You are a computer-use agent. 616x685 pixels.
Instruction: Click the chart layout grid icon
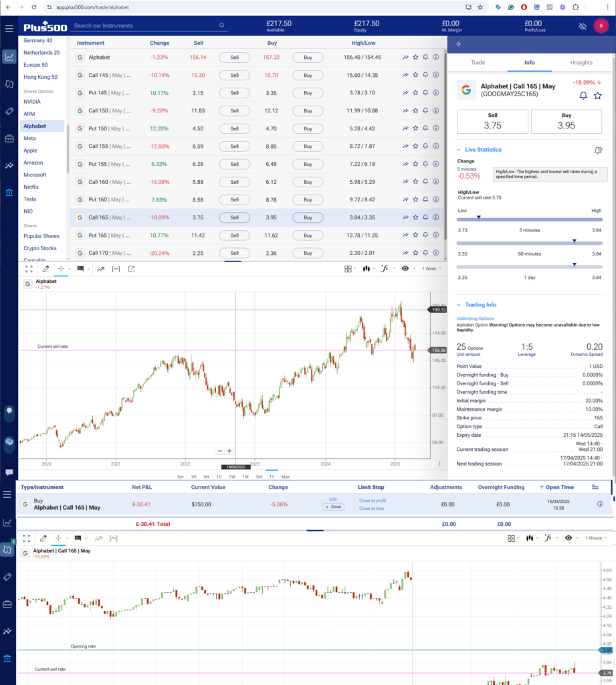[x=348, y=269]
